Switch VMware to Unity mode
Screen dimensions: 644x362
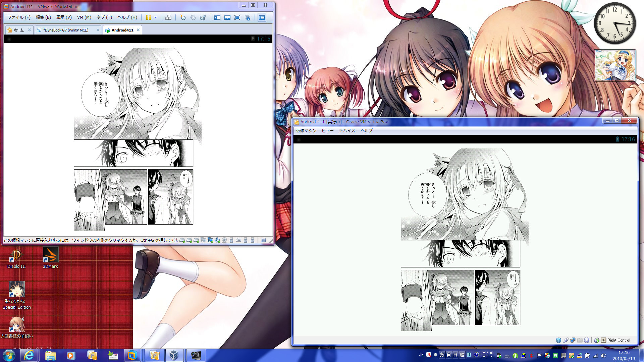[248, 17]
